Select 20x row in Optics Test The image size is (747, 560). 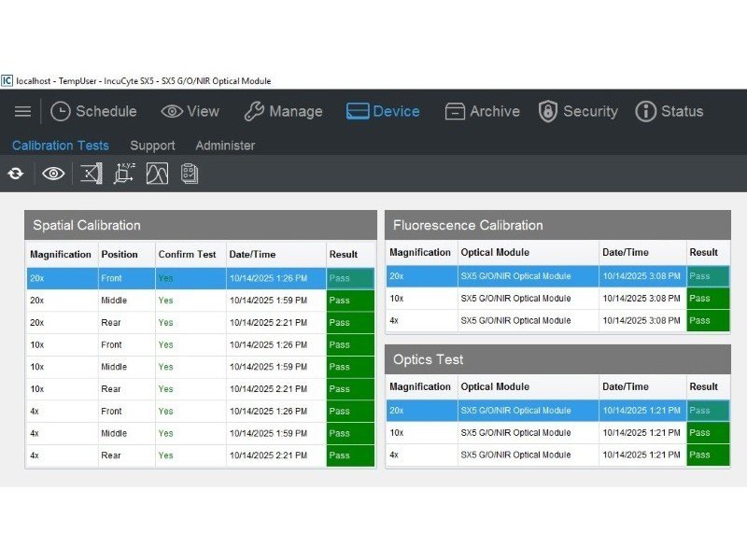[557, 411]
